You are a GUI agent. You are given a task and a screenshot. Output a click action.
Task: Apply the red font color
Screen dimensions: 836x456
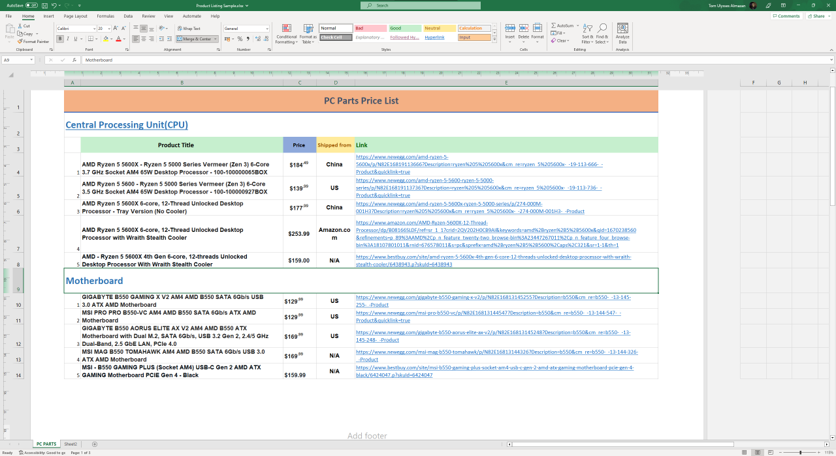(x=118, y=39)
